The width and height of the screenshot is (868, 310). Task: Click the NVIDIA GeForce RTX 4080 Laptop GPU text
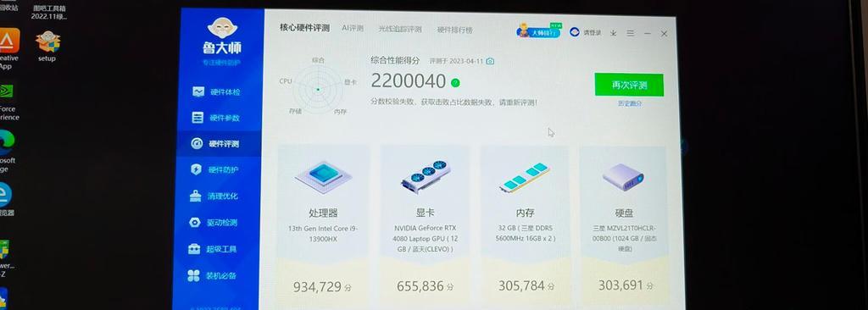(x=426, y=239)
